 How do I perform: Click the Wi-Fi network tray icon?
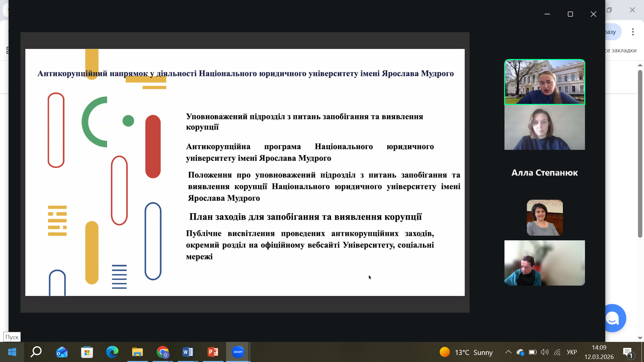tap(557, 352)
